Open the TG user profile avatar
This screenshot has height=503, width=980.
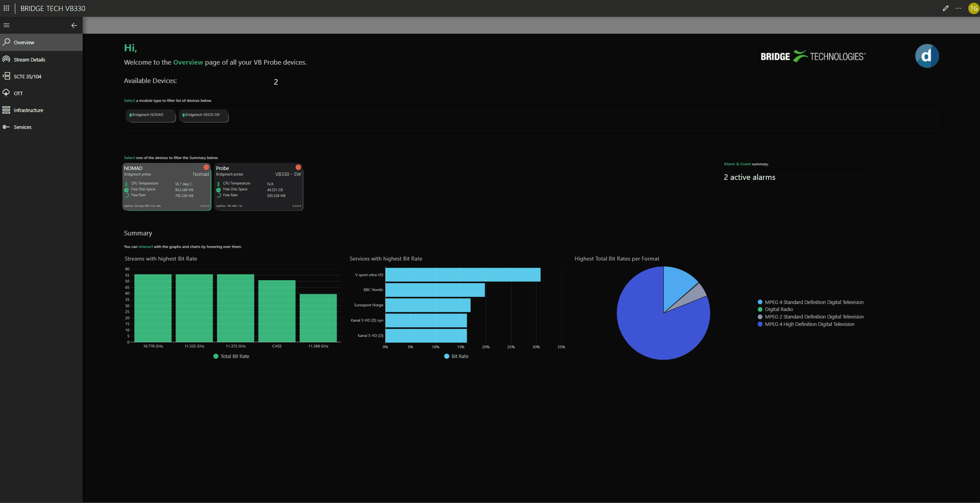pyautogui.click(x=973, y=8)
